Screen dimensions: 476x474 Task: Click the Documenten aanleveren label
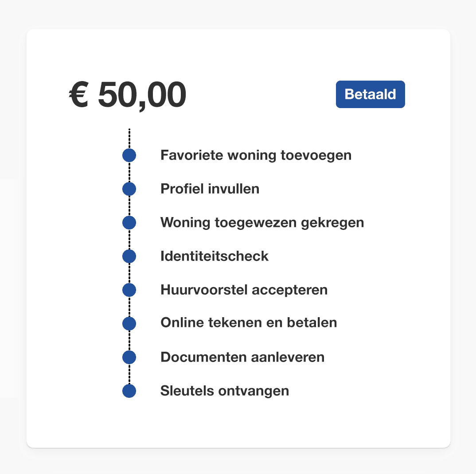tap(242, 357)
